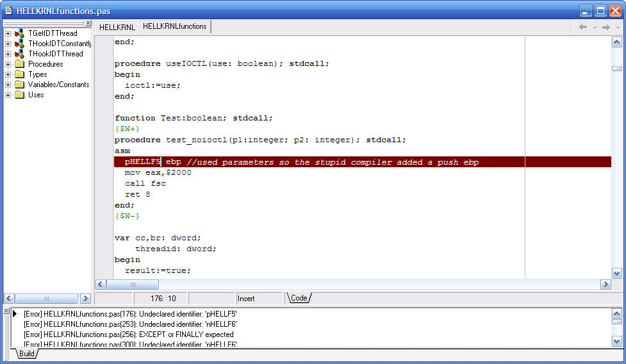The height and width of the screenshot is (364, 626).
Task: Expand the Uses folder node
Action: pos(8,95)
